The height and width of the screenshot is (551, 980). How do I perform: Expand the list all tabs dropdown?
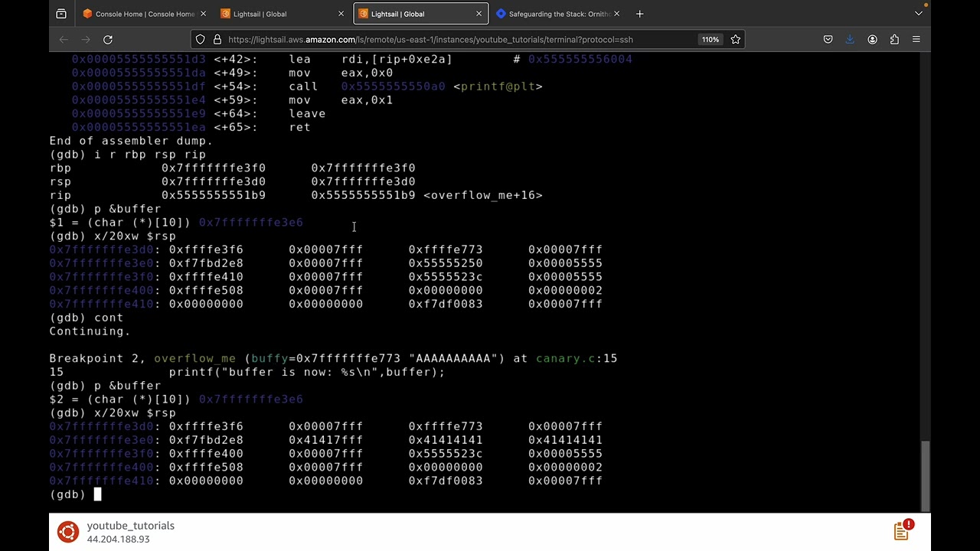tap(918, 14)
